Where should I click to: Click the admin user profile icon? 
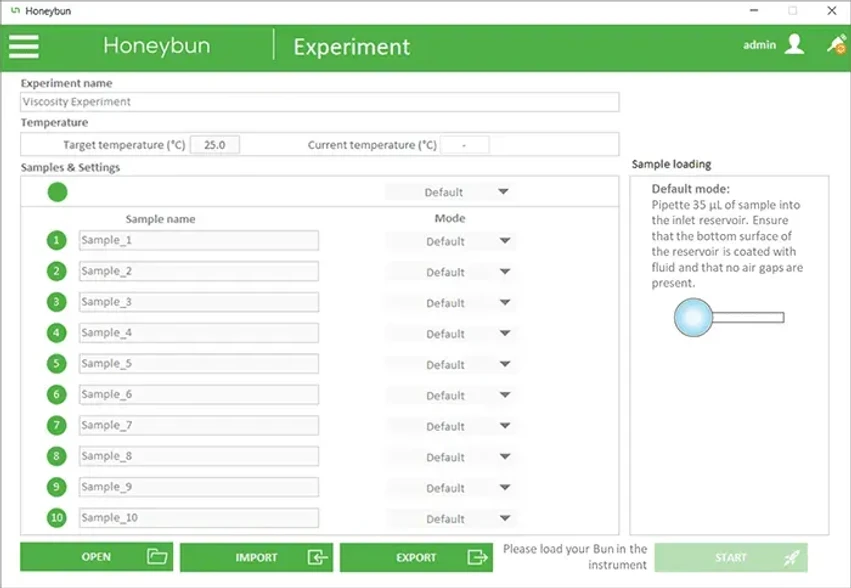pos(794,45)
